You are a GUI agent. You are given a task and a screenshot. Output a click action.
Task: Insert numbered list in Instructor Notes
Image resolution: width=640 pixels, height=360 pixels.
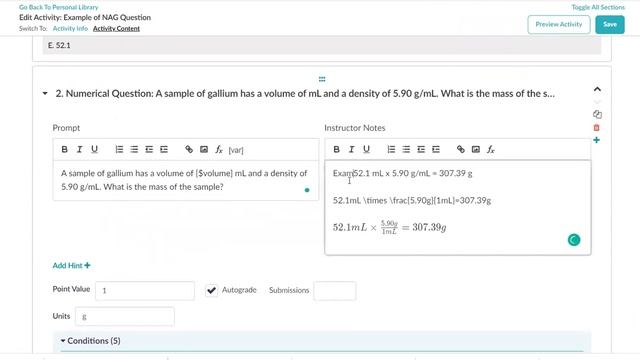coord(391,149)
